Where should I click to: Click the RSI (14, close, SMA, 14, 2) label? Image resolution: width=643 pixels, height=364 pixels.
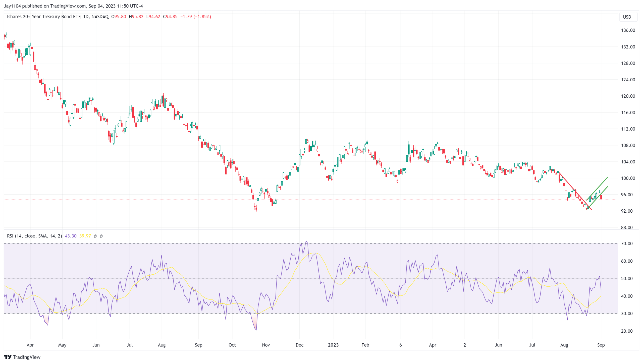click(34, 236)
